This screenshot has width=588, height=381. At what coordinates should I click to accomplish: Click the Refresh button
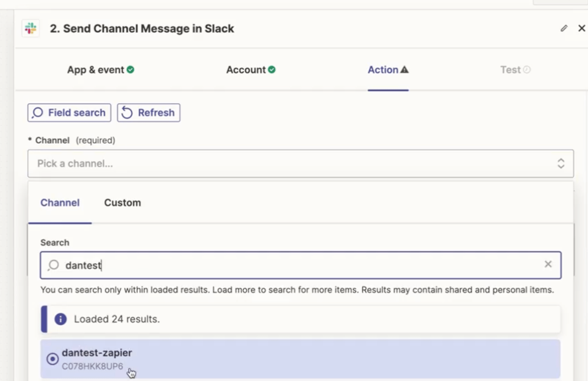[149, 113]
